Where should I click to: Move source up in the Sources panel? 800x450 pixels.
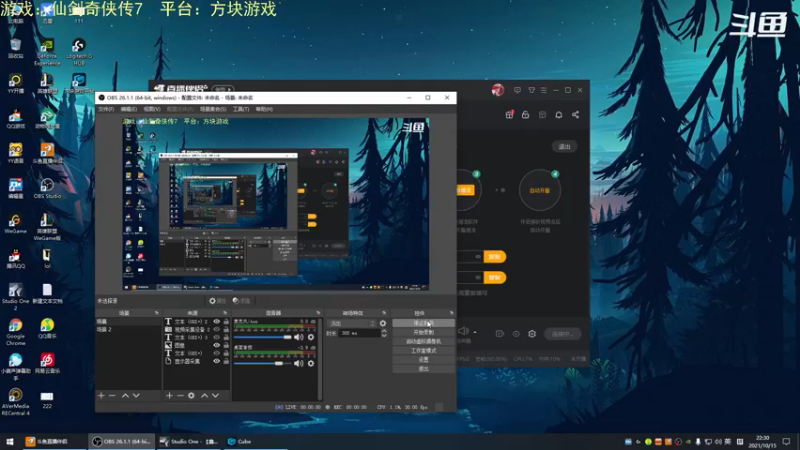point(205,395)
